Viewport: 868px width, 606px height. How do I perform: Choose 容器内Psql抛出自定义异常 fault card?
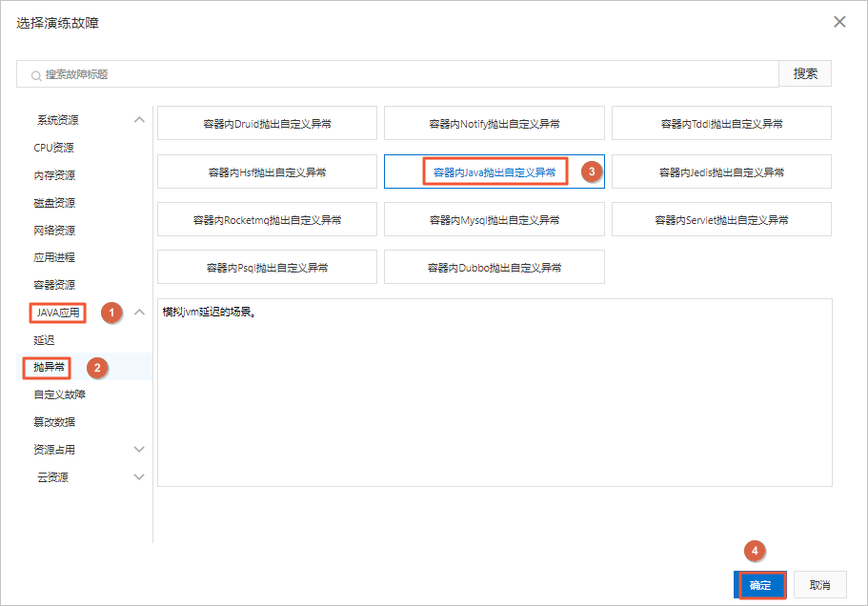tap(267, 268)
